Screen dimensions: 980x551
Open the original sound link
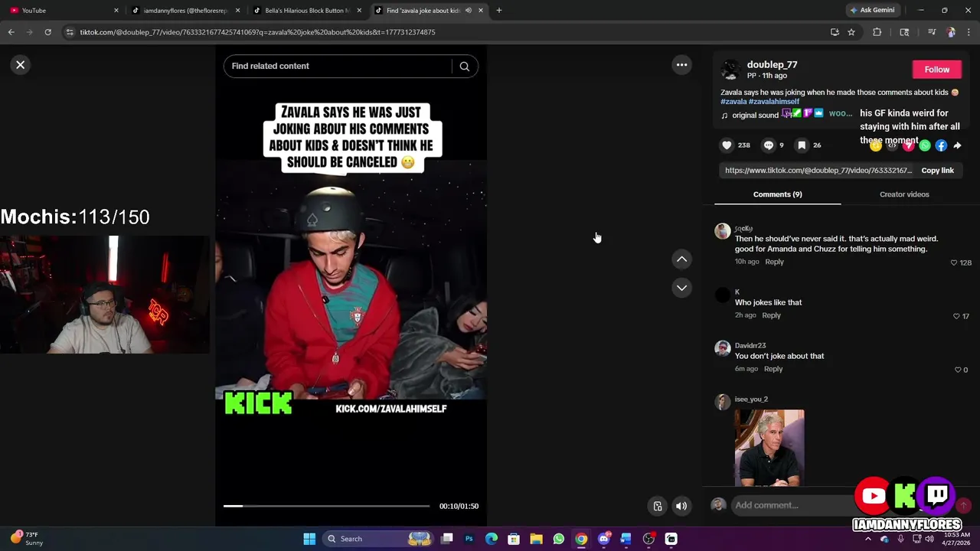755,116
